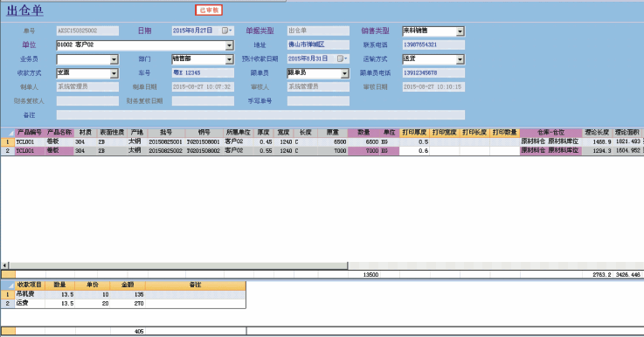Click the 原重 column header

point(333,133)
